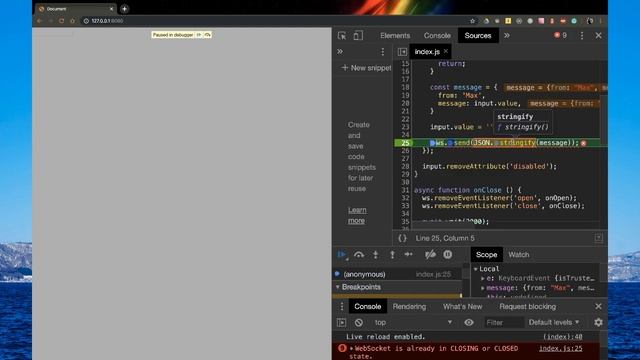Open a new browser tab

(x=124, y=9)
